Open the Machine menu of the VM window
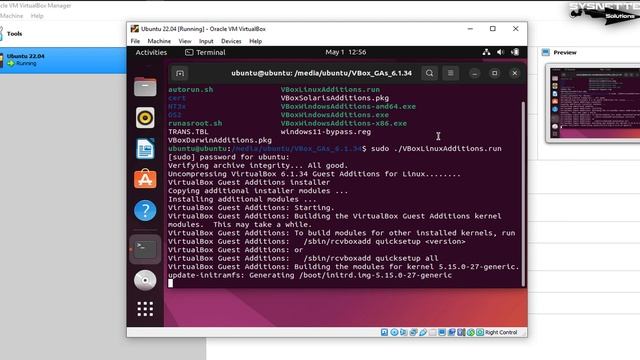This screenshot has height=360, width=640. point(159,41)
